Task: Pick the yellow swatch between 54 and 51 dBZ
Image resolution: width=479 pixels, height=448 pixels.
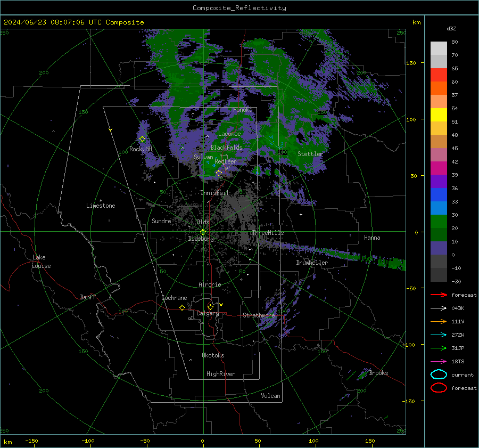Action: point(439,115)
